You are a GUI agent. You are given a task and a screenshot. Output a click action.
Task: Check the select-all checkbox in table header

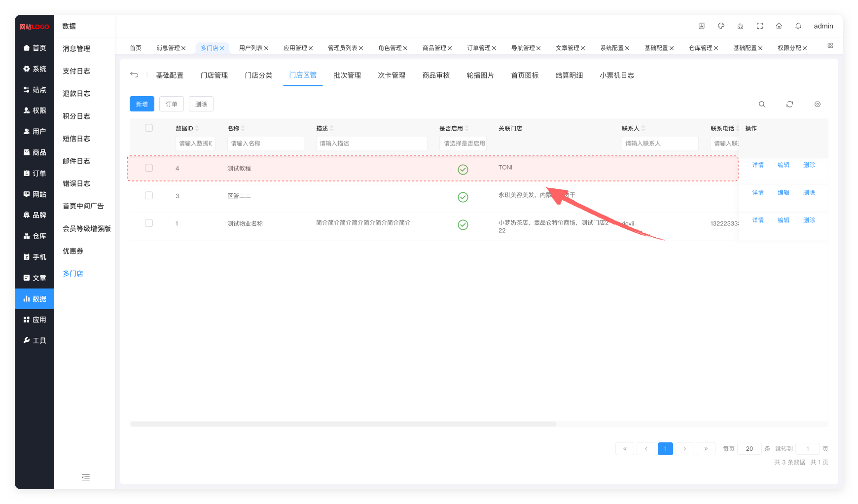[149, 128]
